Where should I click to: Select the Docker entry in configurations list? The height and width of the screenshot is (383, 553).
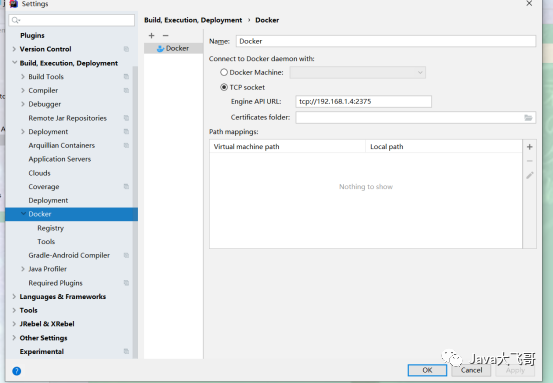173,48
